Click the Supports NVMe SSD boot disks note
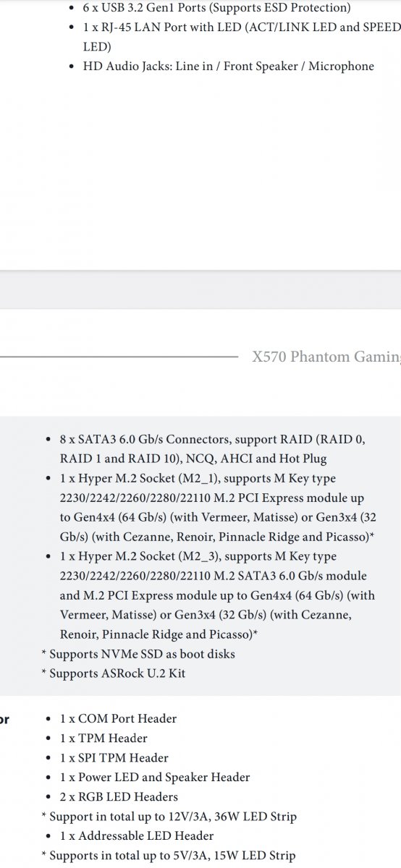401x868 pixels. click(138, 654)
